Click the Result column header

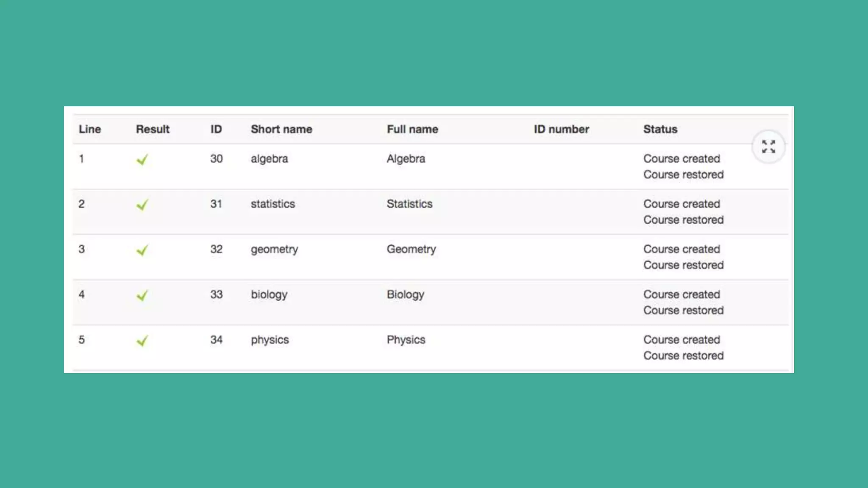click(153, 129)
